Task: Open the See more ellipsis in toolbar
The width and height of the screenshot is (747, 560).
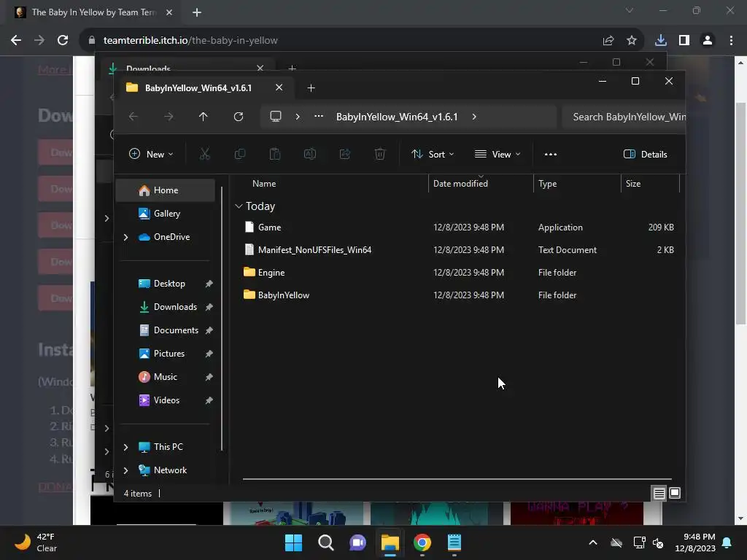Action: (x=551, y=155)
